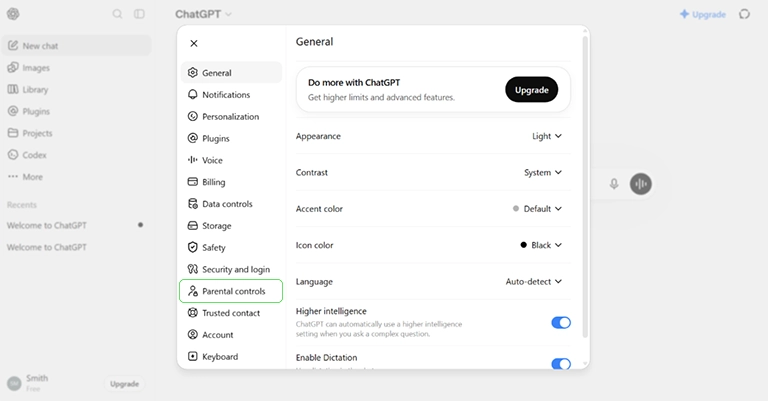This screenshot has width=768, height=401.
Task: Click the Plugins icon in left sidebar
Action: click(x=13, y=111)
